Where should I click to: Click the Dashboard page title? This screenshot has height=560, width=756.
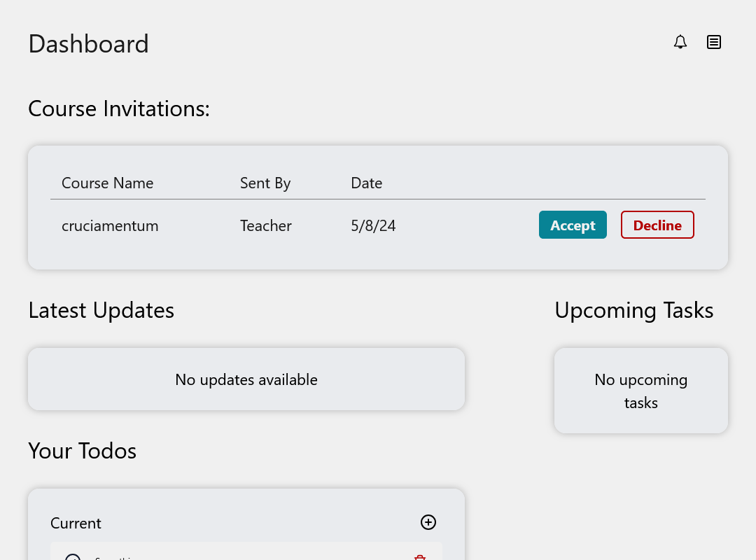(x=88, y=44)
